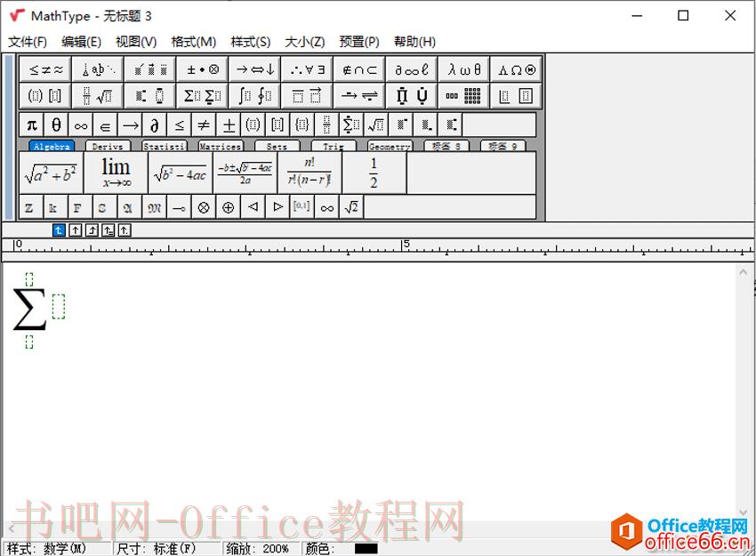Insert the lim x→∞ expression

click(x=116, y=173)
